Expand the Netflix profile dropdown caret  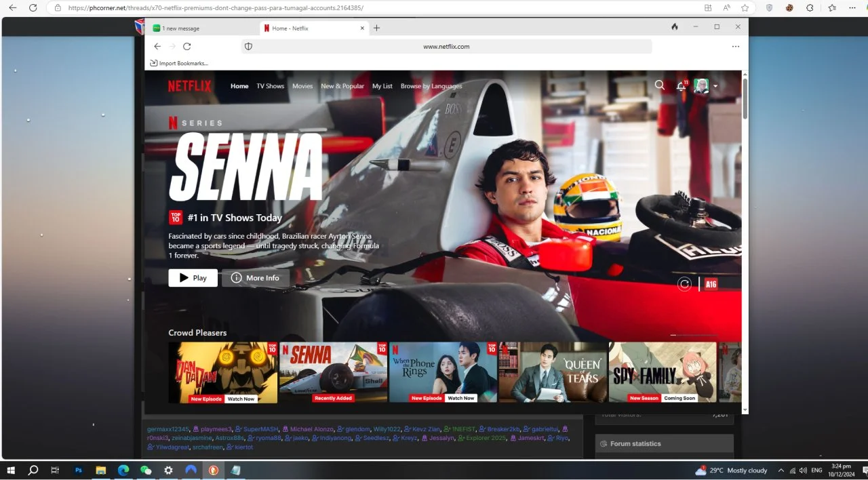point(715,86)
